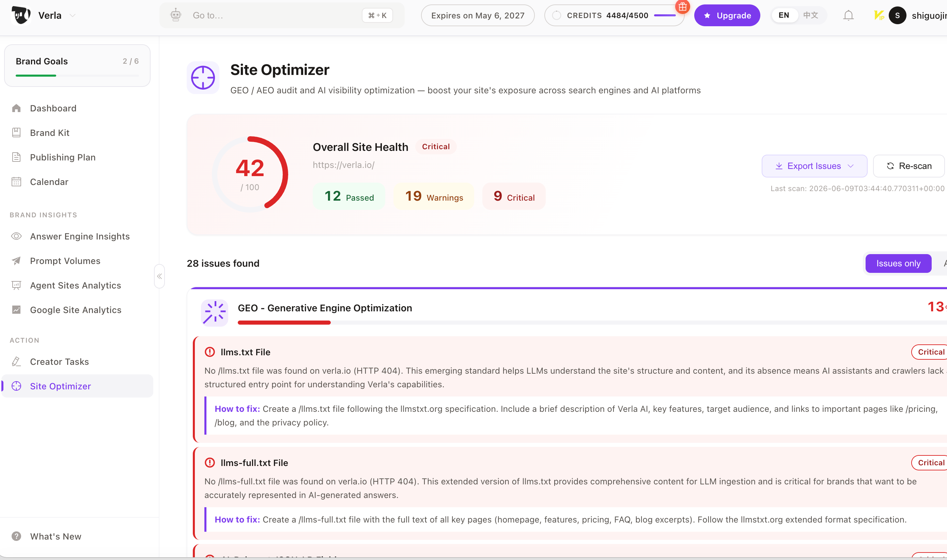Click the Export Issues download icon
The image size is (947, 560).
pos(779,166)
